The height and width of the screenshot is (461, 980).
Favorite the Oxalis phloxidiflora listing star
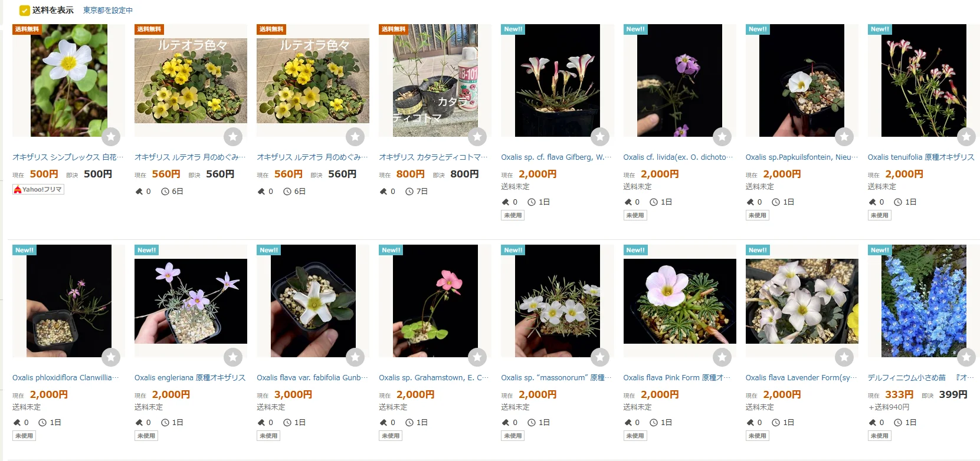coord(111,357)
